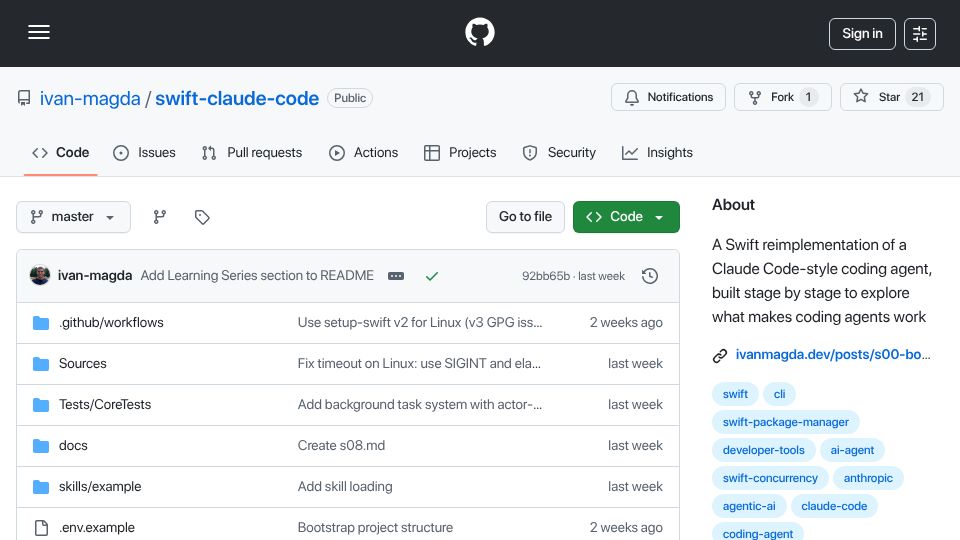Go to GitHub home via Octocat logo
Screen dimensions: 960x540
click(x=479, y=32)
